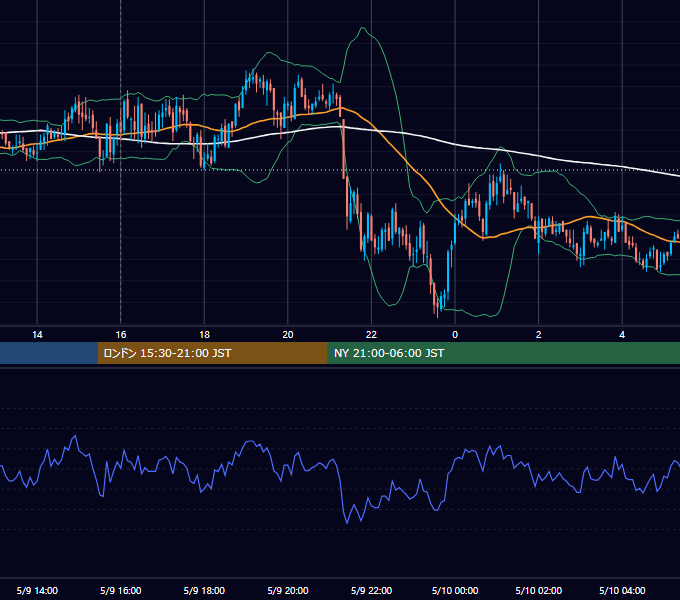Click the blue session bar before London

click(x=49, y=353)
